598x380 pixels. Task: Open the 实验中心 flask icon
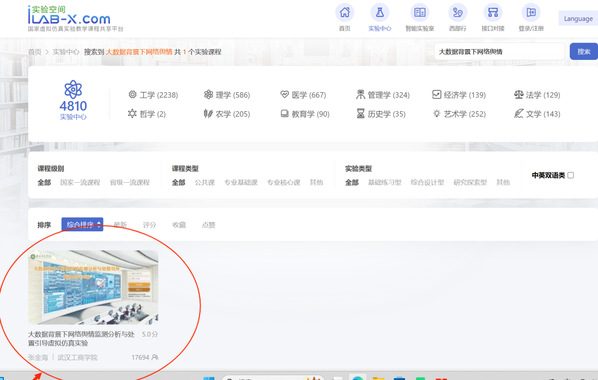tap(379, 13)
